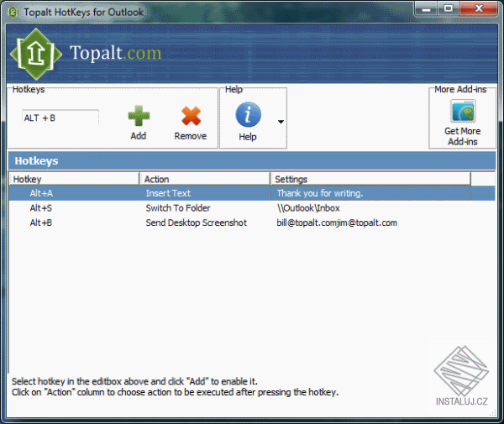Click the 'Thank you for writing.' setting

[x=320, y=193]
